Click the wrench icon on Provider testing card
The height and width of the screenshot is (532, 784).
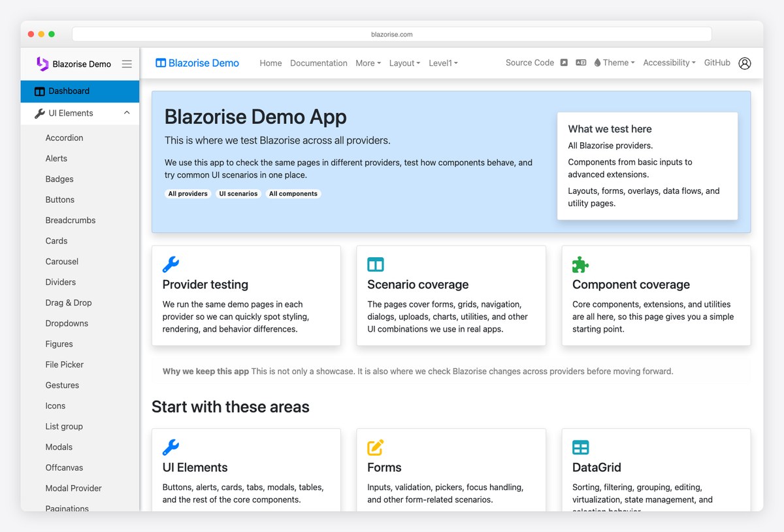pos(171,264)
